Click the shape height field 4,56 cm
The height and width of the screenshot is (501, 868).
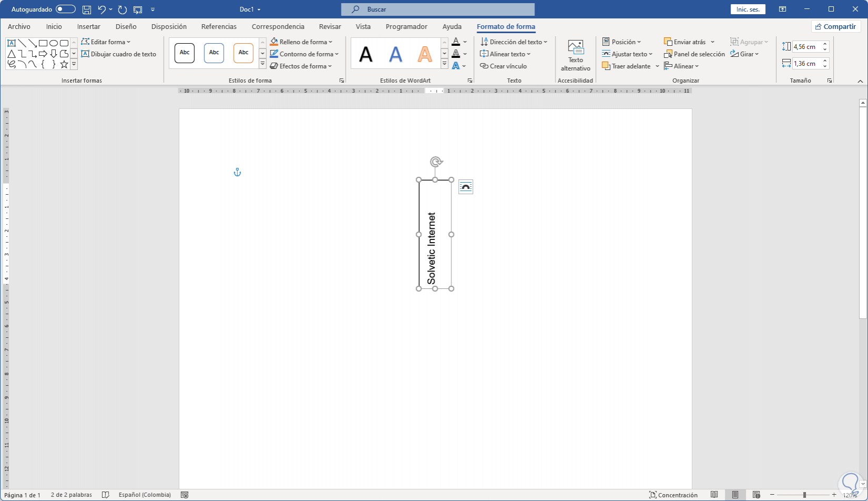[x=806, y=47]
